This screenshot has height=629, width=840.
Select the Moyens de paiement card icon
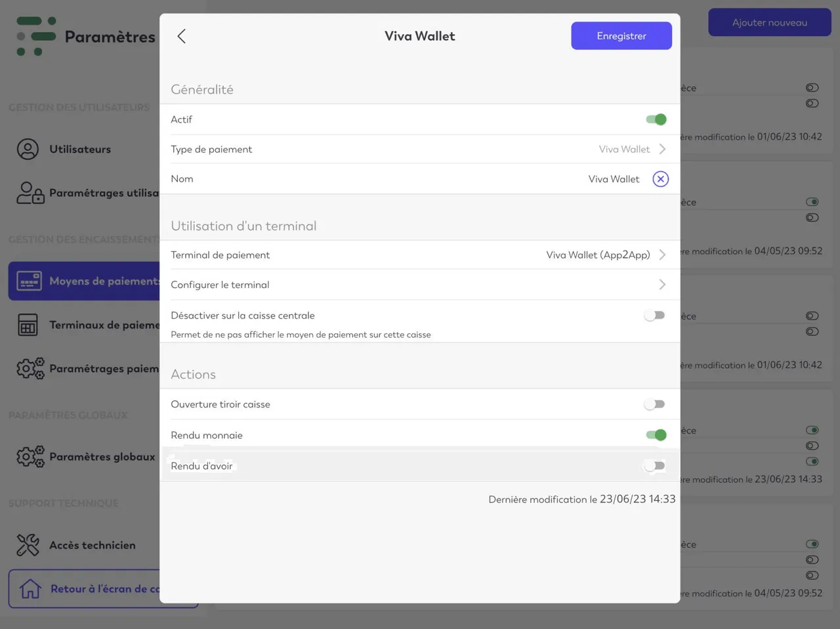(x=29, y=281)
